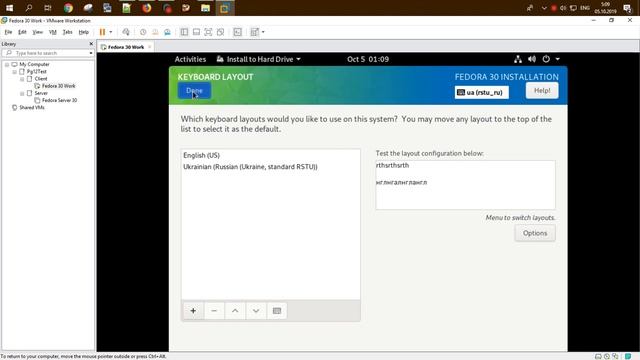Click the console view toolbar icon
The image size is (640, 360).
coord(238,32)
